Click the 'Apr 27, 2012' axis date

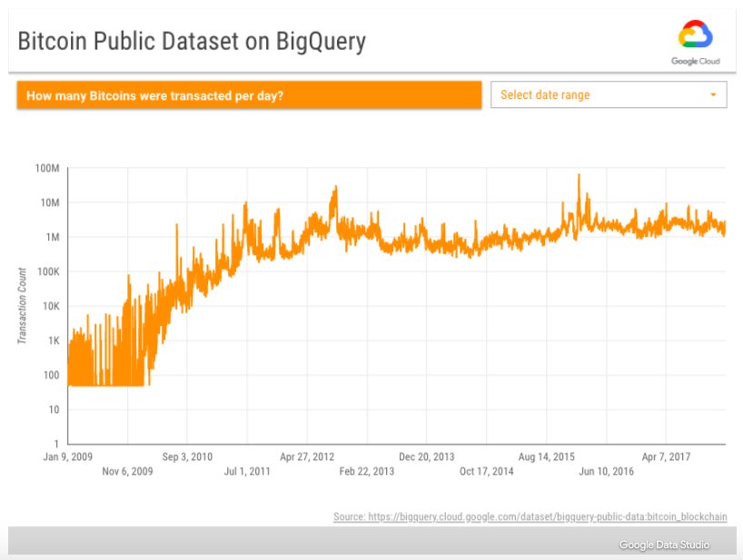[x=307, y=457]
